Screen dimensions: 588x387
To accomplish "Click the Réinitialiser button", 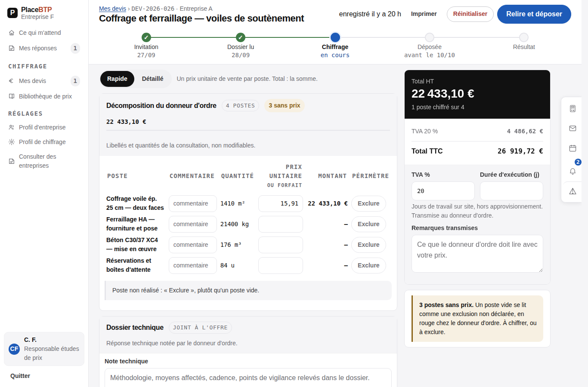I will tap(470, 14).
